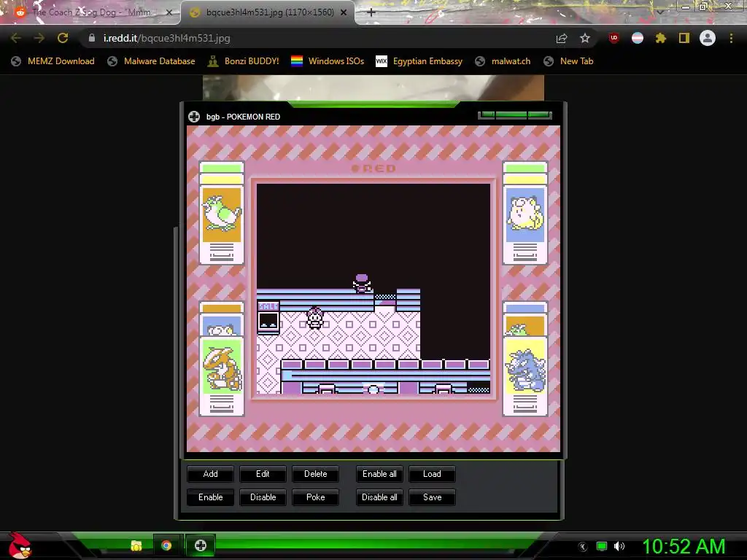Open malwat.ch bookmark
The width and height of the screenshot is (747, 560).
coord(503,61)
